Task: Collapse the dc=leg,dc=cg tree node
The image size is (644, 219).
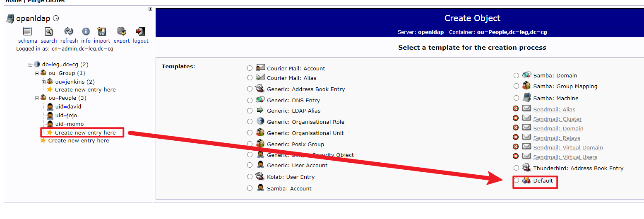Action: coord(31,65)
